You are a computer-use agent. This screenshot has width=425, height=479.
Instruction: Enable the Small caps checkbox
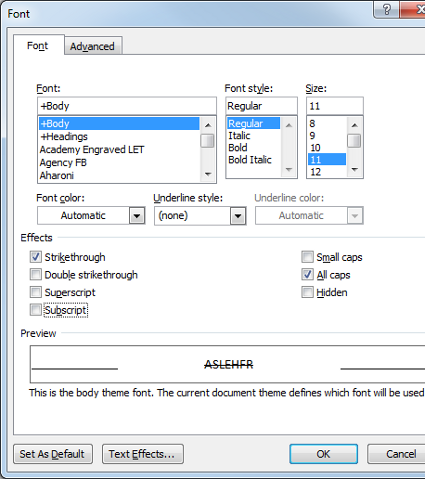(x=307, y=257)
